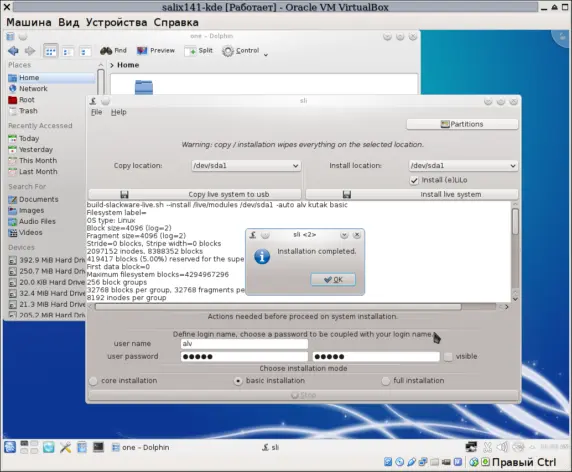The width and height of the screenshot is (572, 472).
Task: Select full installation mode
Action: point(386,381)
